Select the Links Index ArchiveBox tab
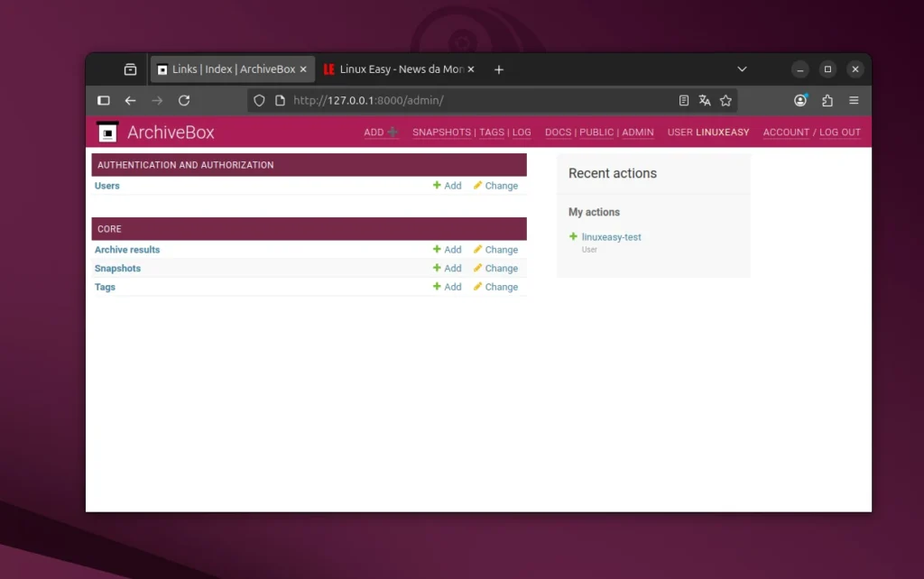The height and width of the screenshot is (579, 924). point(228,69)
